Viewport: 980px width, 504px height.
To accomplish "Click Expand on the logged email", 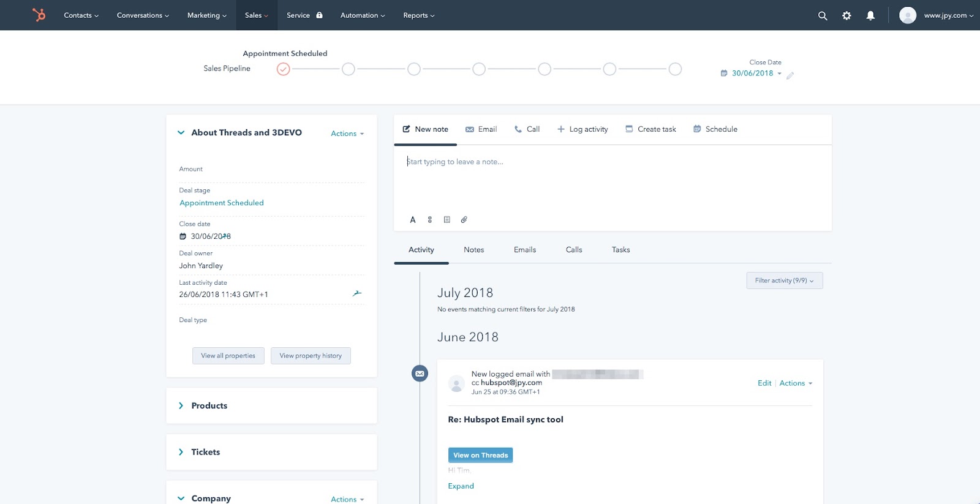I will (461, 486).
